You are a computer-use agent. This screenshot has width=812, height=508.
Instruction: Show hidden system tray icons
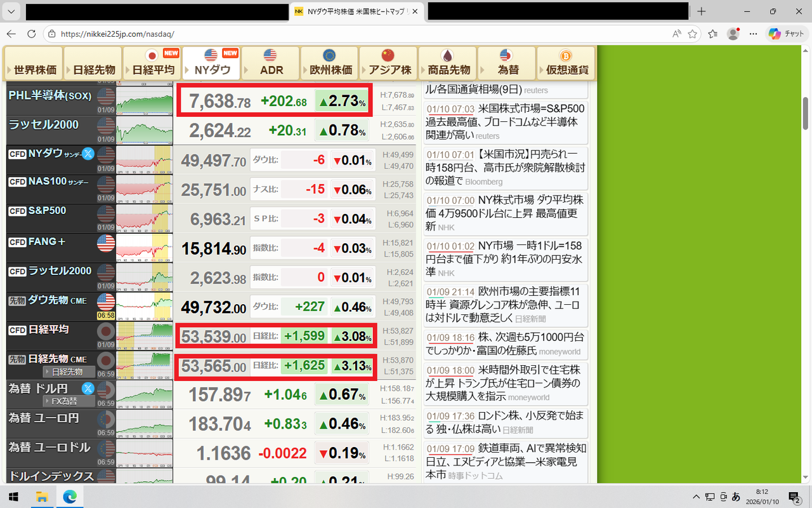point(696,496)
